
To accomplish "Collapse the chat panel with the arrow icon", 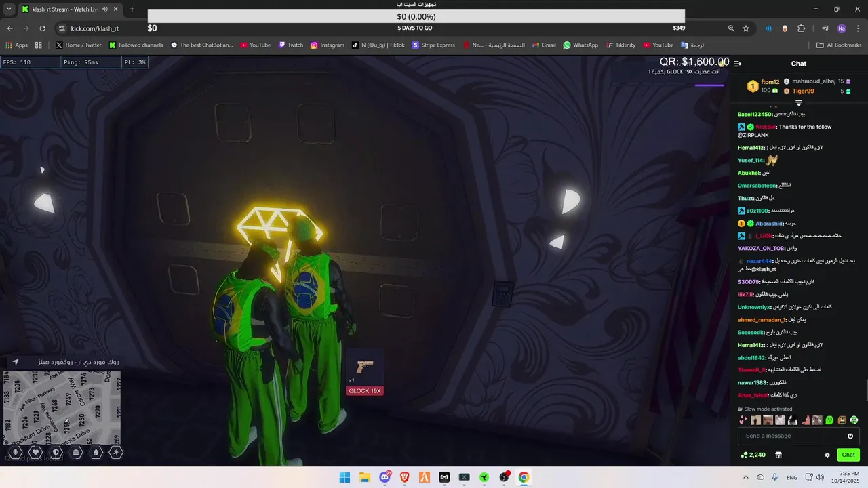I will tap(738, 64).
